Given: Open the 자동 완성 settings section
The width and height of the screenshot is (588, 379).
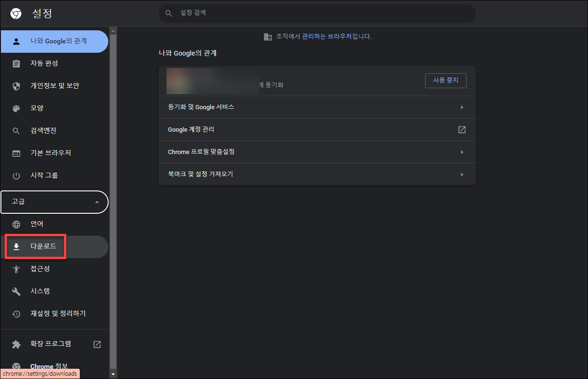Looking at the screenshot, I should 54,63.
